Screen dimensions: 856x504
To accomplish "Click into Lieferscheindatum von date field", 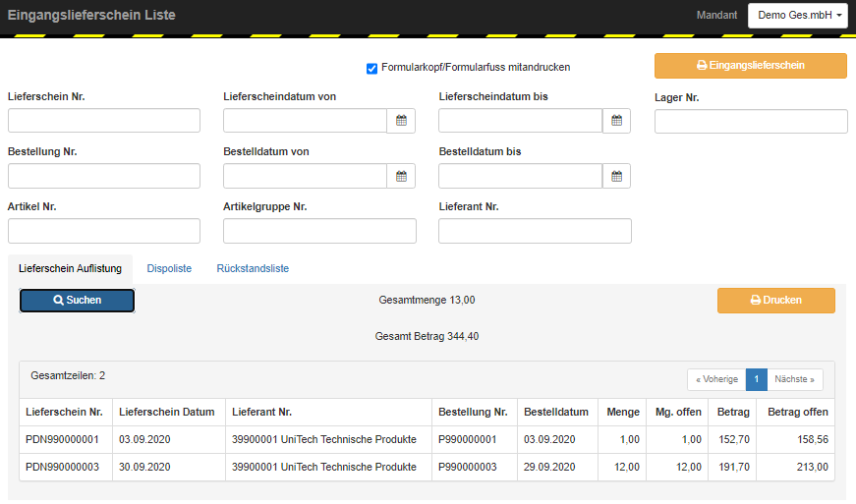I will (306, 121).
